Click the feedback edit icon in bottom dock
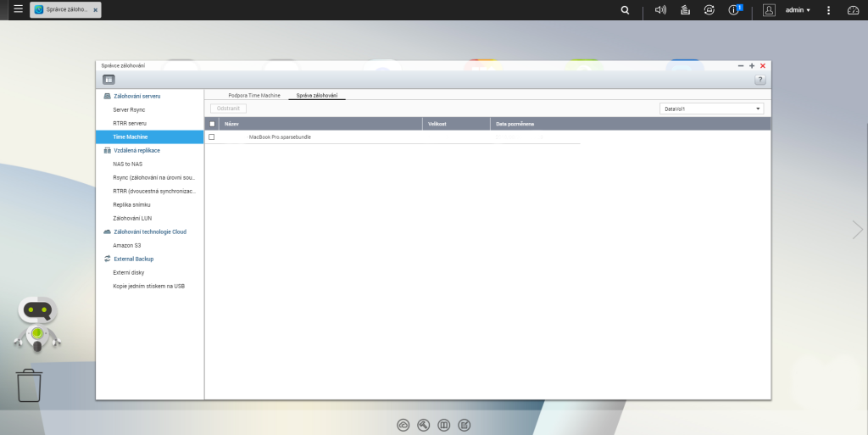 click(x=465, y=425)
